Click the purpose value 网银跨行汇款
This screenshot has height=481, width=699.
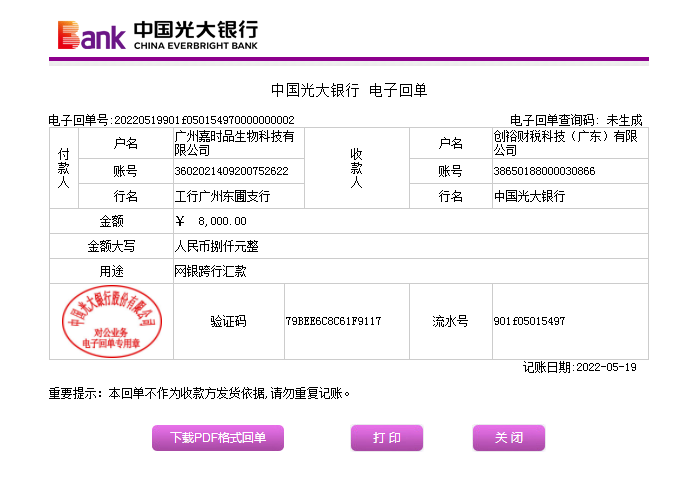[210, 271]
